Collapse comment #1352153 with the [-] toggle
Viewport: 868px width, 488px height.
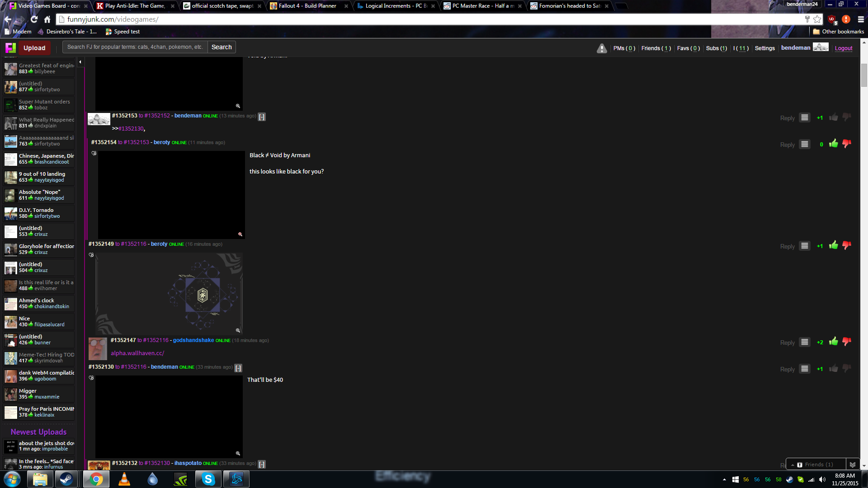click(262, 117)
